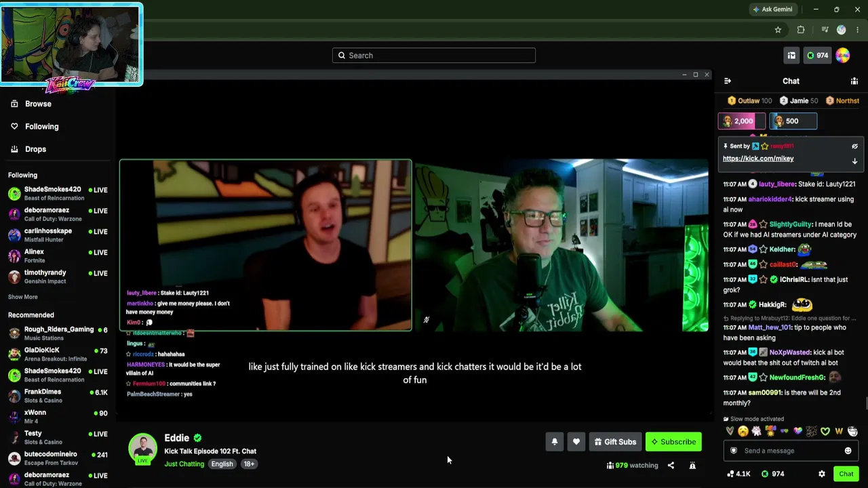Open Chrome three-dot menu
Image resolution: width=868 pixels, height=488 pixels.
pyautogui.click(x=858, y=30)
